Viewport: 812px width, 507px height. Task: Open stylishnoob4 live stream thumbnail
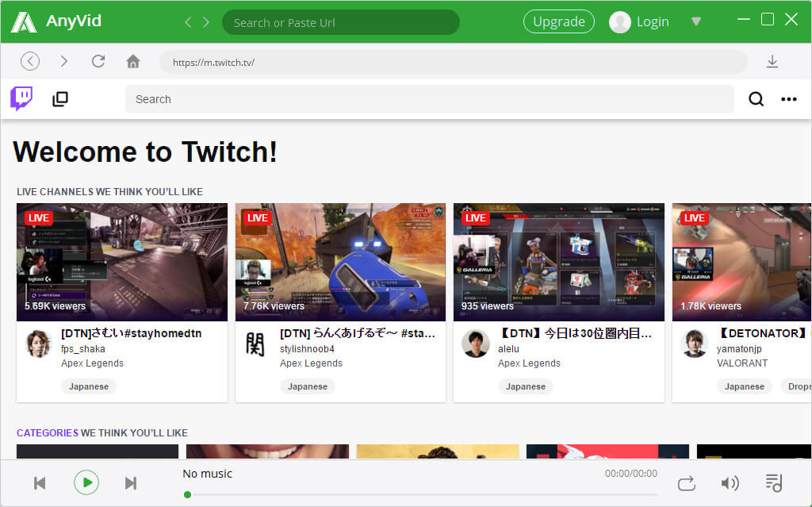coord(340,263)
